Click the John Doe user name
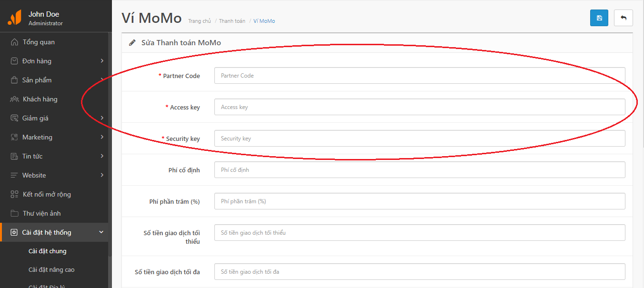Image resolution: width=644 pixels, height=288 pixels. point(44,14)
